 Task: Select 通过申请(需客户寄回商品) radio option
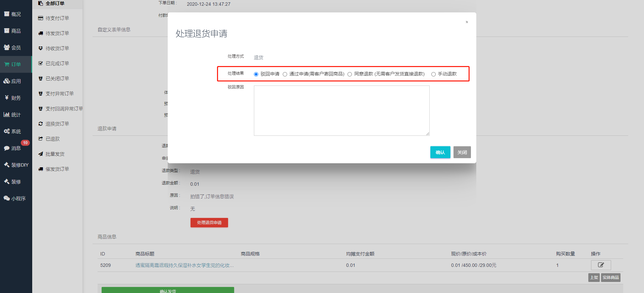coord(285,74)
